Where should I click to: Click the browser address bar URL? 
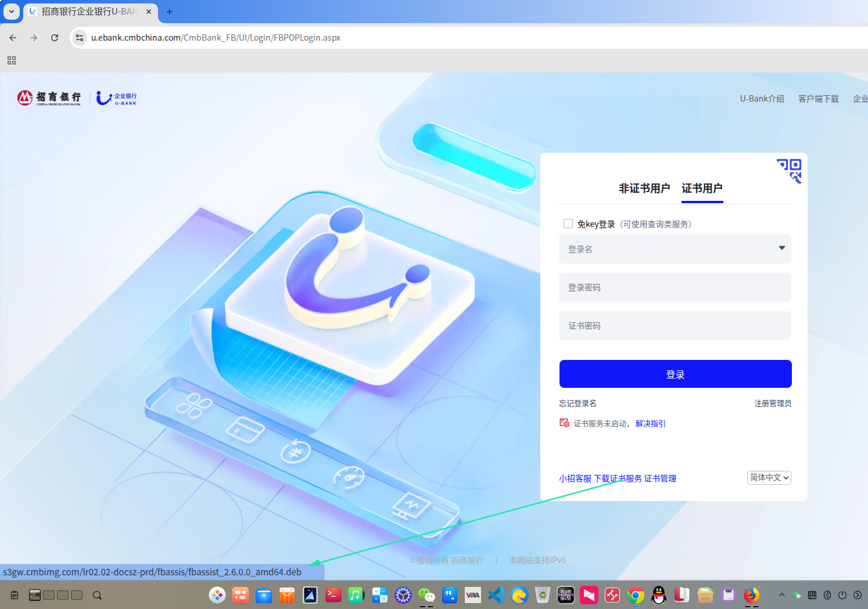coord(216,38)
